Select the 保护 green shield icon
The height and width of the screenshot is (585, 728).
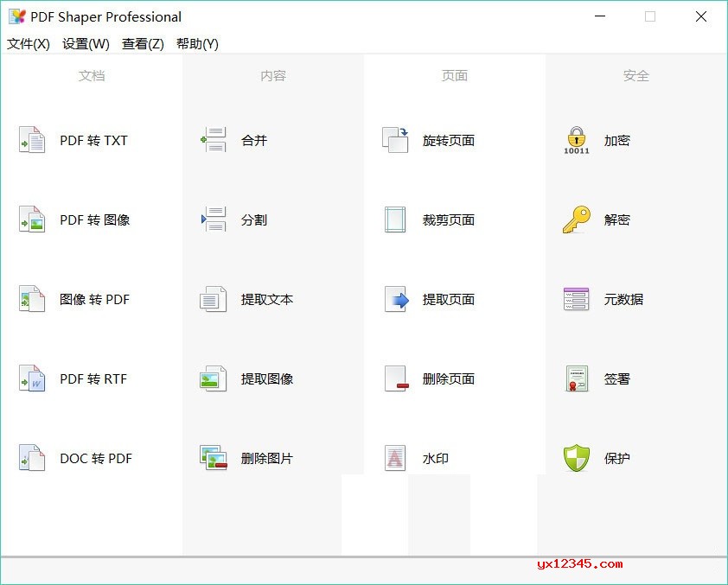(576, 458)
